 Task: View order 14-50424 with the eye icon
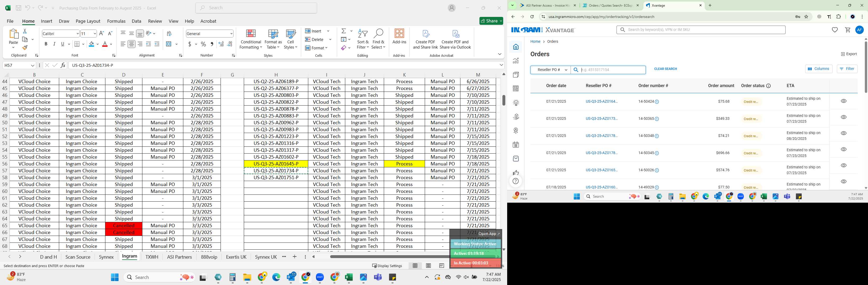tap(843, 101)
